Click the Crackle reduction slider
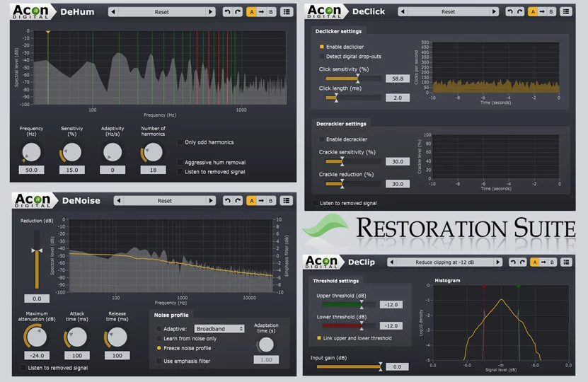This screenshot has height=382, width=588. point(353,184)
